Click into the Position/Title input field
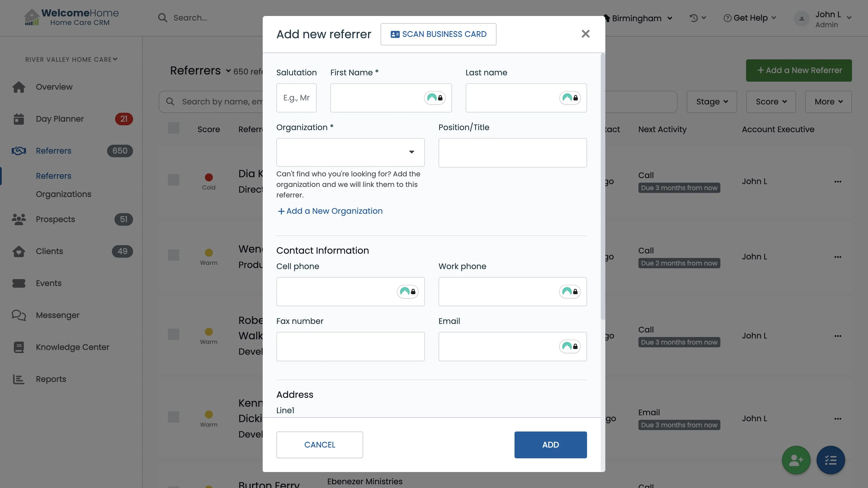868x488 pixels. (512, 153)
